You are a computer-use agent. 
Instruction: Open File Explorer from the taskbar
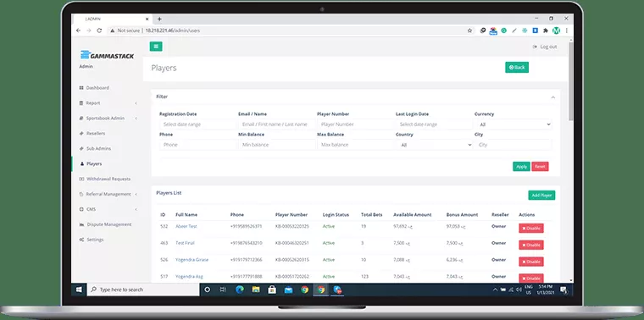tap(255, 290)
